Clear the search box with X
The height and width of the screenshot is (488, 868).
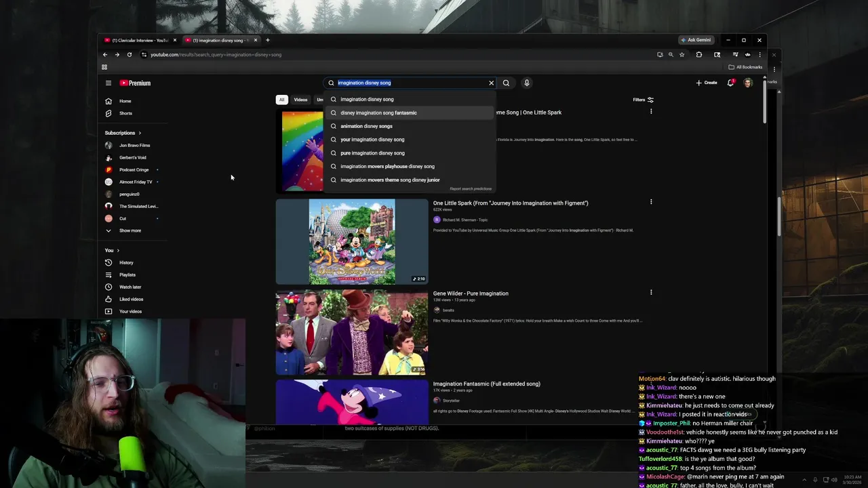point(491,83)
